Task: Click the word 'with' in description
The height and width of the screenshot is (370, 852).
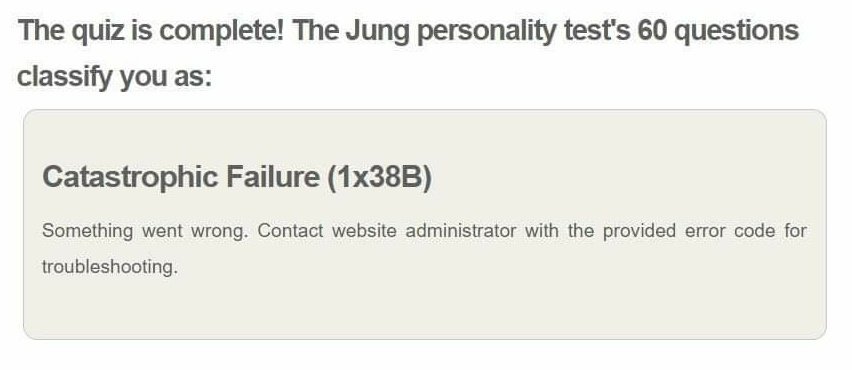Action: tap(542, 230)
